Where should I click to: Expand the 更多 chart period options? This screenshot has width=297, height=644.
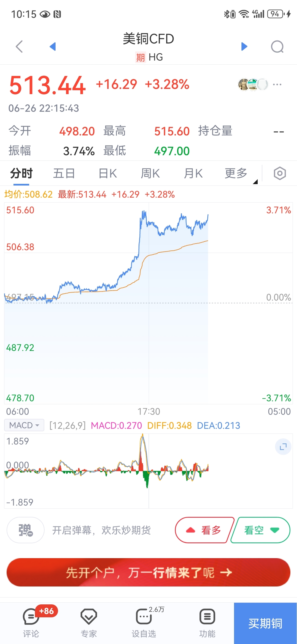click(239, 174)
